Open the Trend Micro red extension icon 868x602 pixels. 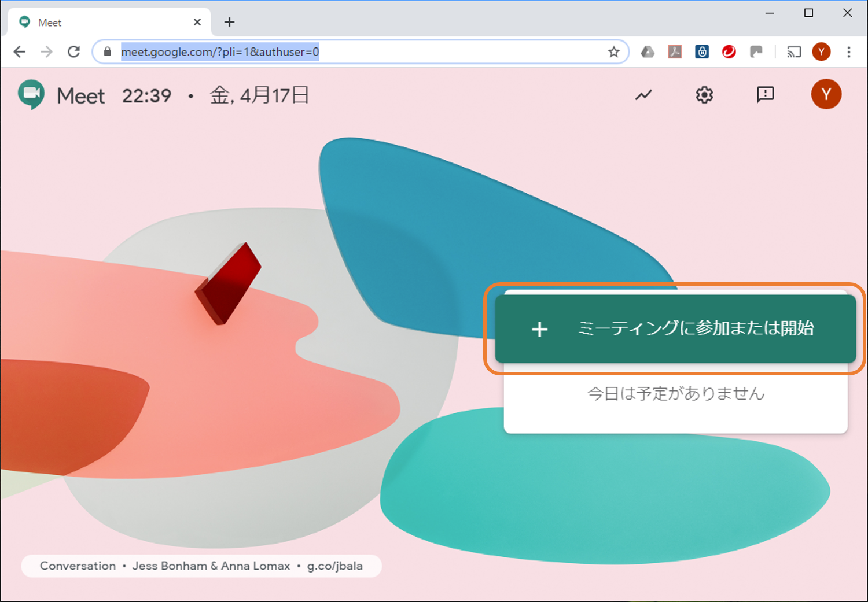(x=729, y=52)
